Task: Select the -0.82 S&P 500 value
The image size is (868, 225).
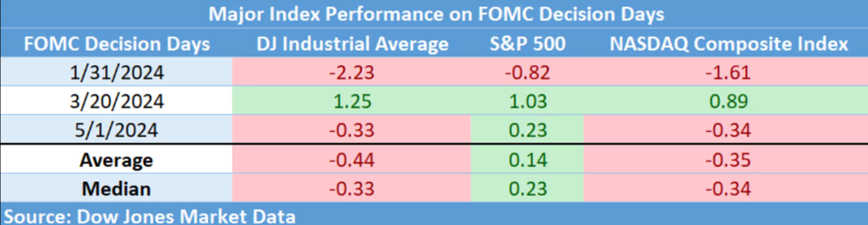Action: [527, 73]
